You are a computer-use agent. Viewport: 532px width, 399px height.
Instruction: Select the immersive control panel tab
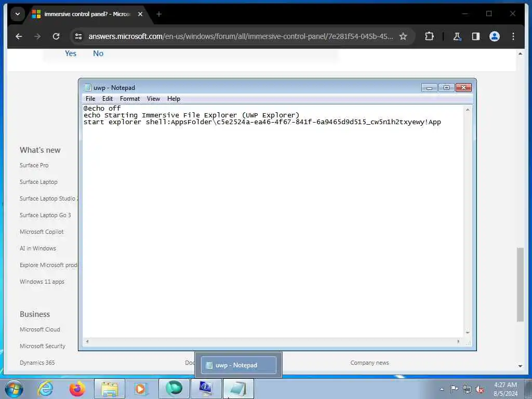pyautogui.click(x=87, y=14)
